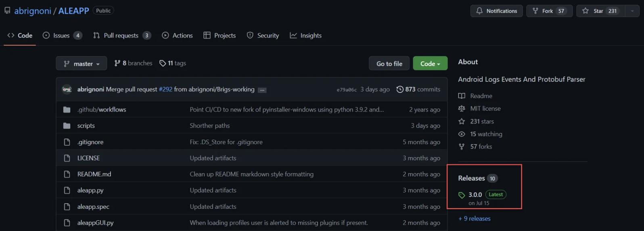Click the file icon for .gitignore

(67, 142)
